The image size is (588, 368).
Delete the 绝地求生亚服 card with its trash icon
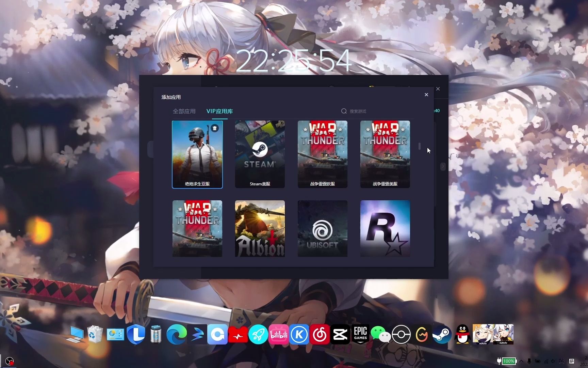(215, 128)
